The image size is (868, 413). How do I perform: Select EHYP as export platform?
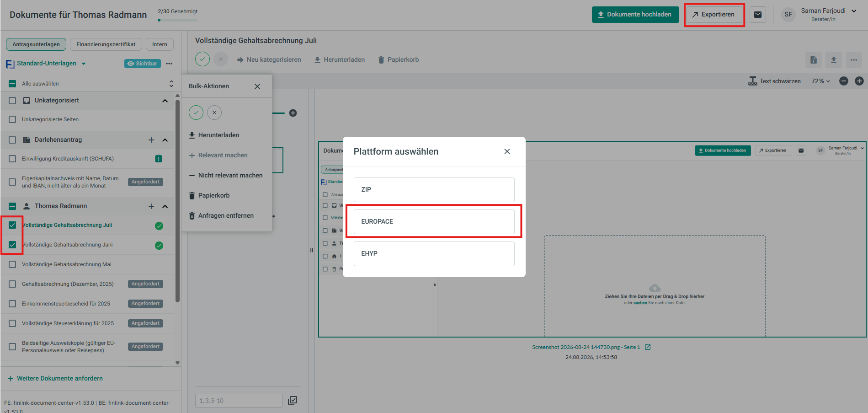click(x=434, y=253)
